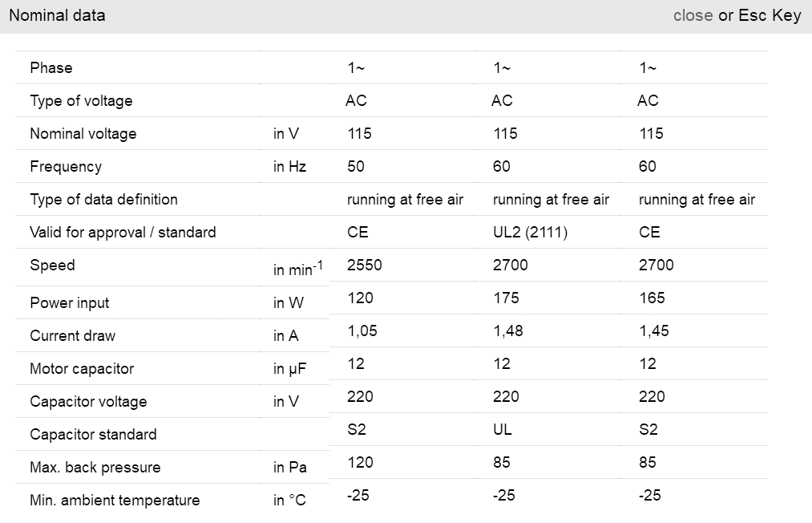
Task: Click the 175 W power input value
Action: tap(506, 298)
